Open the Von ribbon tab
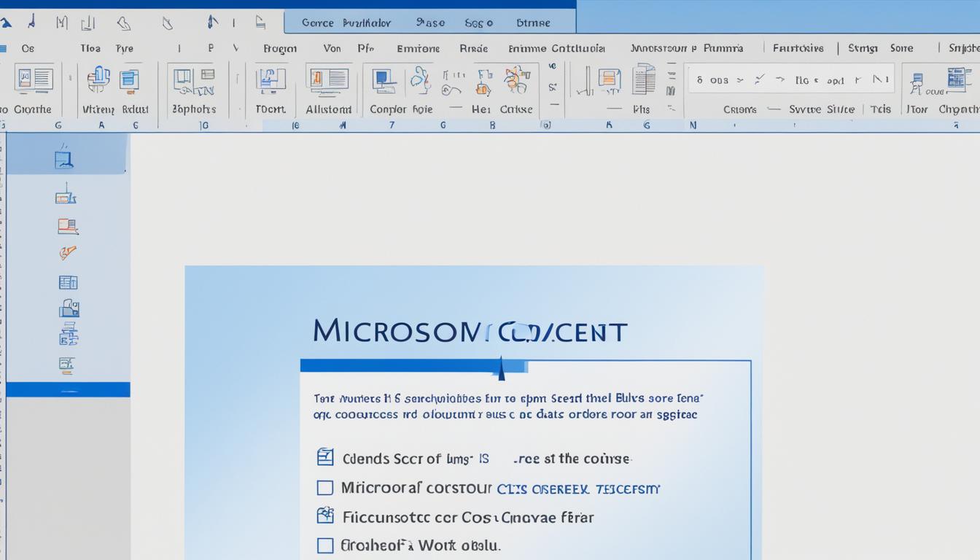 pos(332,48)
